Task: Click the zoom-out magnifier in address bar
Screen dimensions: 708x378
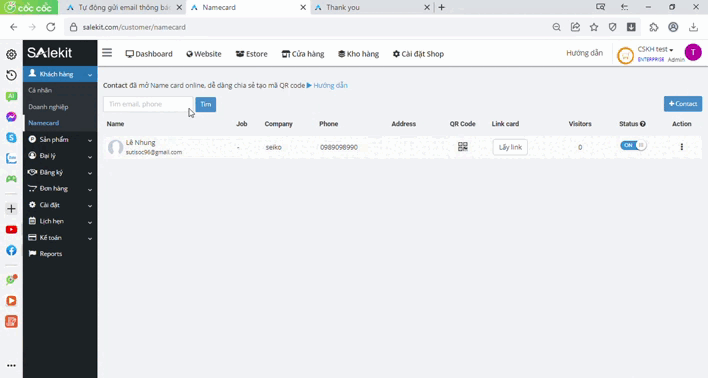Action: [556, 27]
